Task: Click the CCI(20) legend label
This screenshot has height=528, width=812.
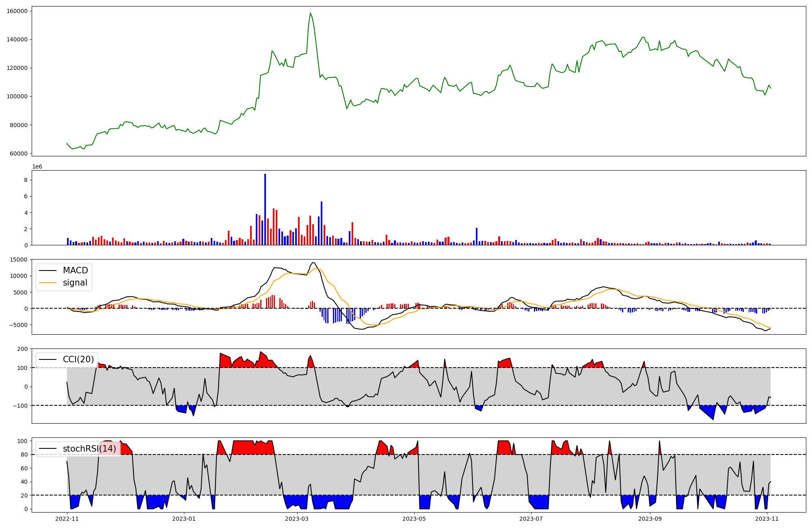Action: pos(78,359)
